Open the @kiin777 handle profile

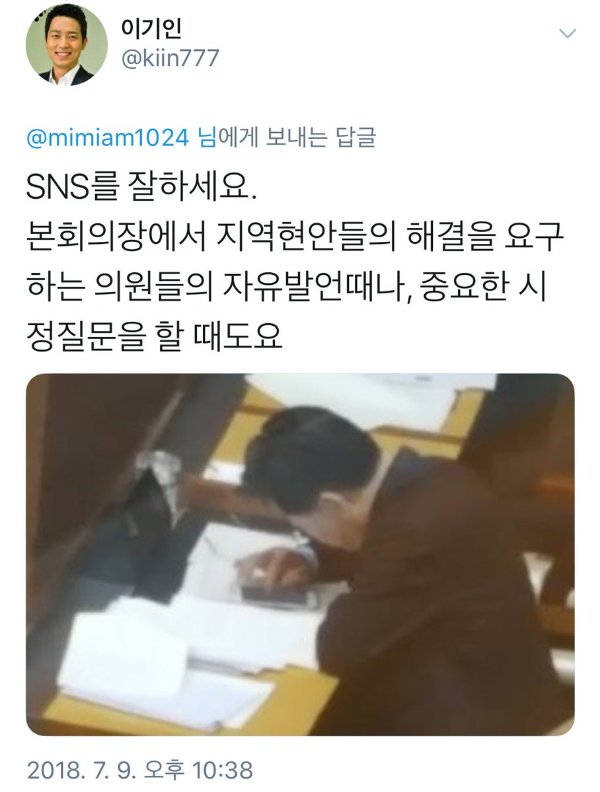tap(170, 59)
